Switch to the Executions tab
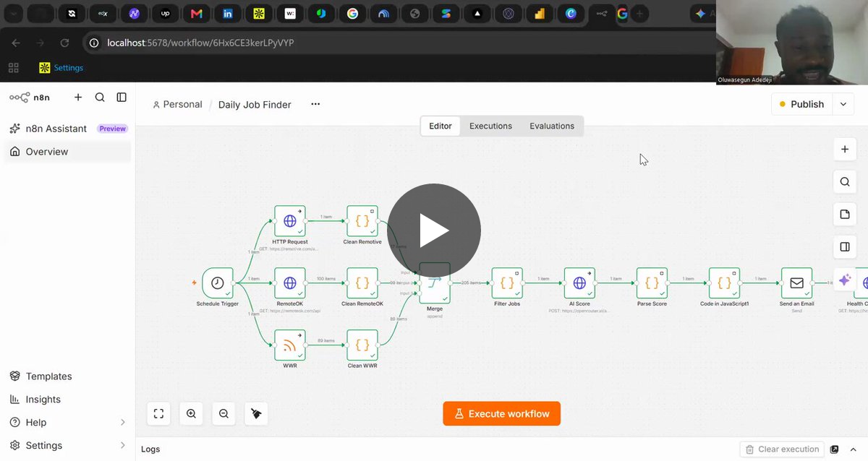The image size is (868, 461). [490, 126]
